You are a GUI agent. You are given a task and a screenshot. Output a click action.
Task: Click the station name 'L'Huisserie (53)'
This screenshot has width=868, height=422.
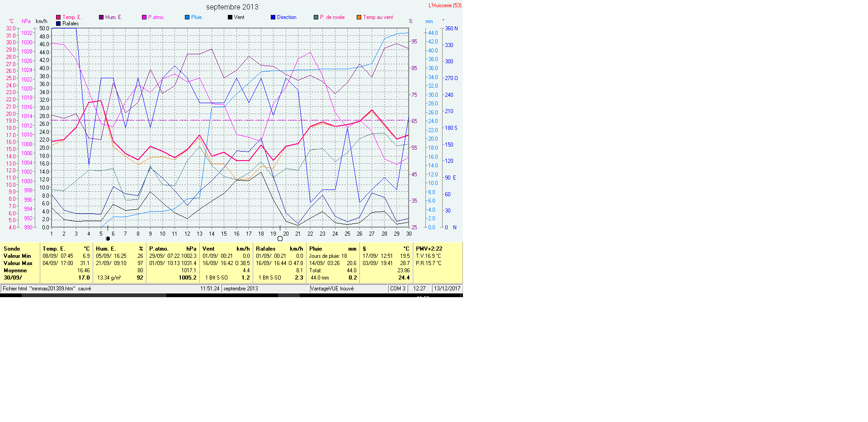tap(445, 5)
